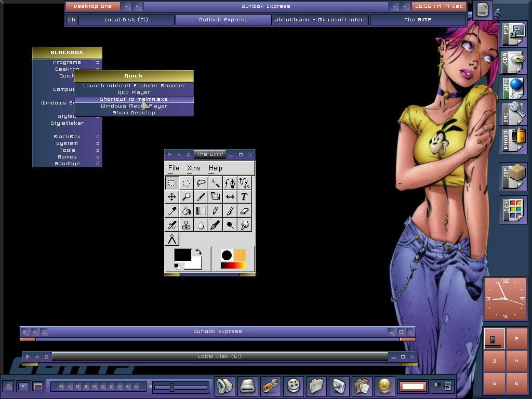
Task: Expand the Goodbye submenu indicator
Action: [x=98, y=164]
